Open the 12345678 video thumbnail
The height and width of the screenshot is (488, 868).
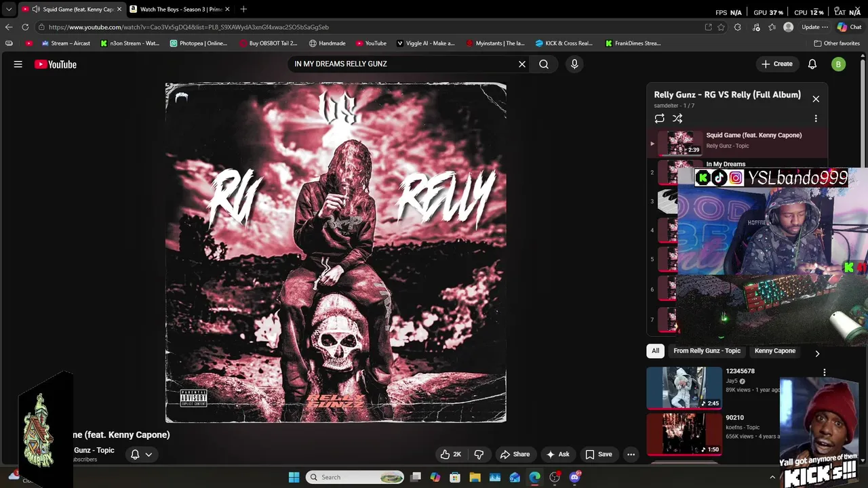pyautogui.click(x=684, y=388)
